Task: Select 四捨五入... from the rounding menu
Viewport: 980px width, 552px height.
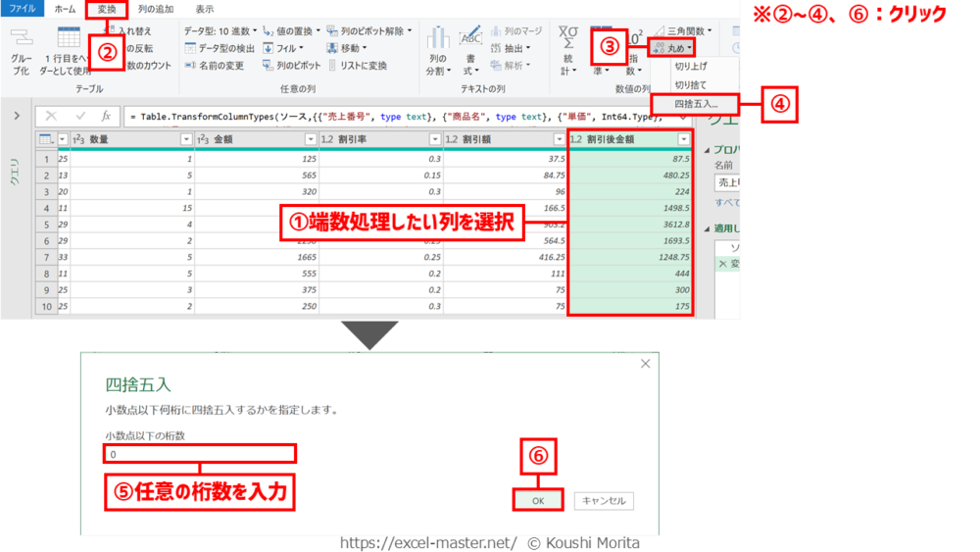Action: [696, 103]
